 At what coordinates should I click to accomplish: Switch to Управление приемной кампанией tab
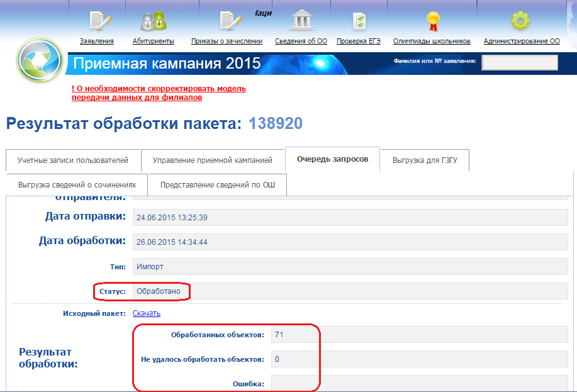point(212,160)
